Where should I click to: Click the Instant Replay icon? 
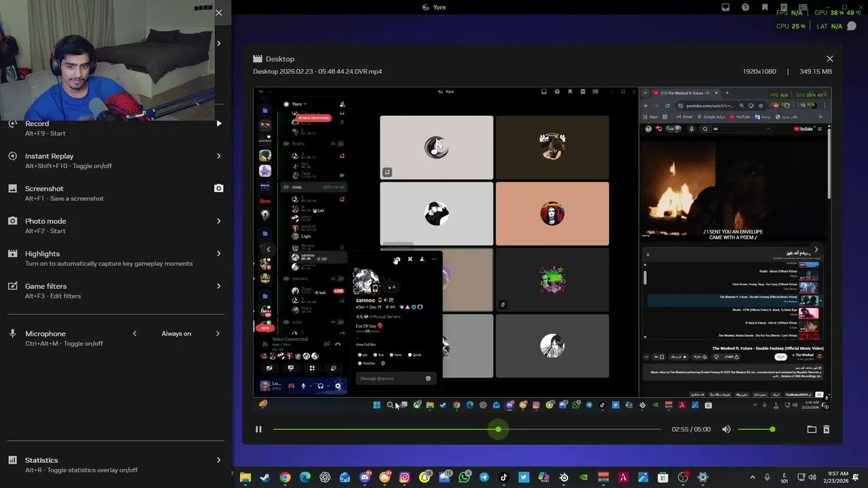[12, 156]
